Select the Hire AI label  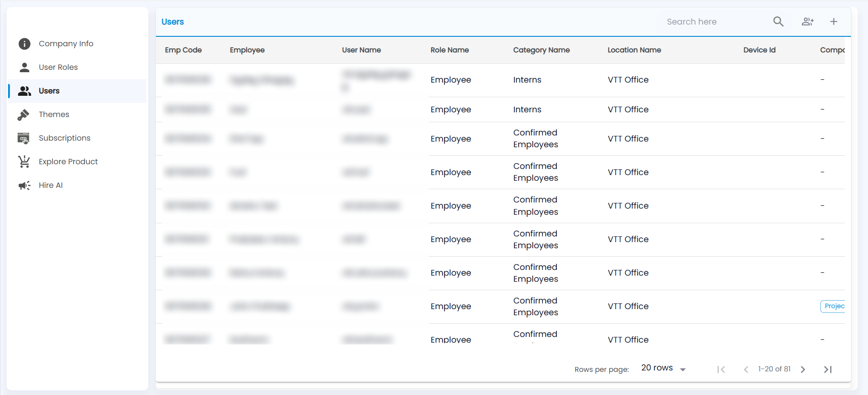51,185
